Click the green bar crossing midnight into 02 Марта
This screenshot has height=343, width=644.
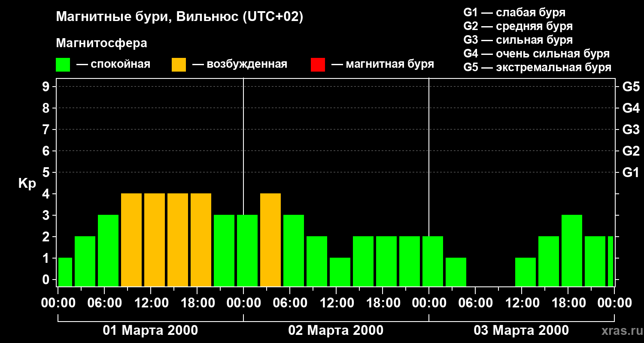tap(247, 250)
